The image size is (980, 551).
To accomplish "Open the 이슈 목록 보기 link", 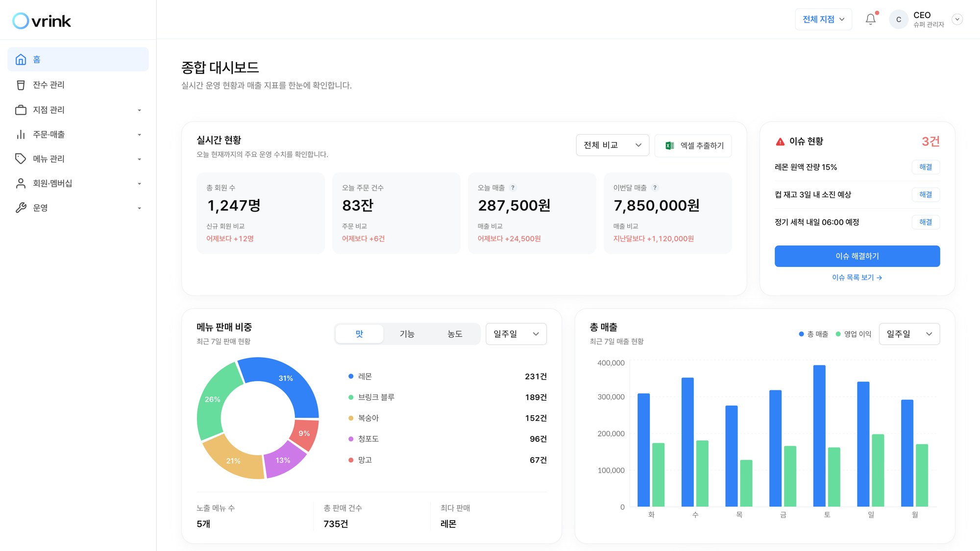I will click(857, 277).
